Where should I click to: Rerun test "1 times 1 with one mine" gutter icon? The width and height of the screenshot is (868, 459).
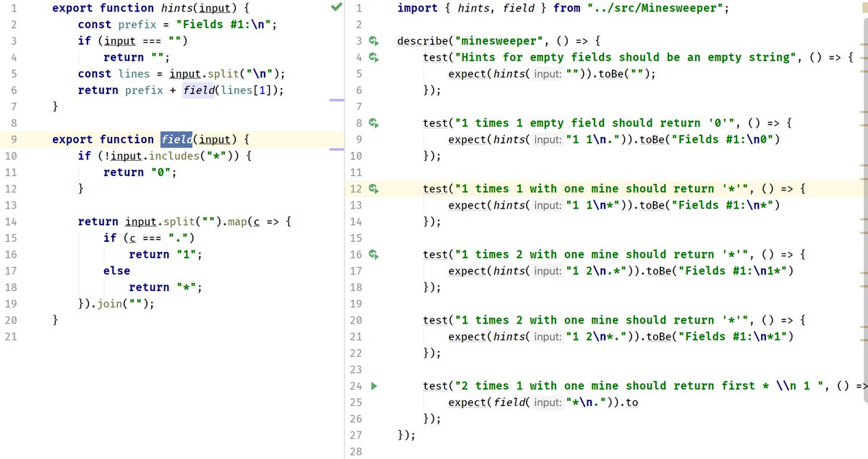click(374, 189)
